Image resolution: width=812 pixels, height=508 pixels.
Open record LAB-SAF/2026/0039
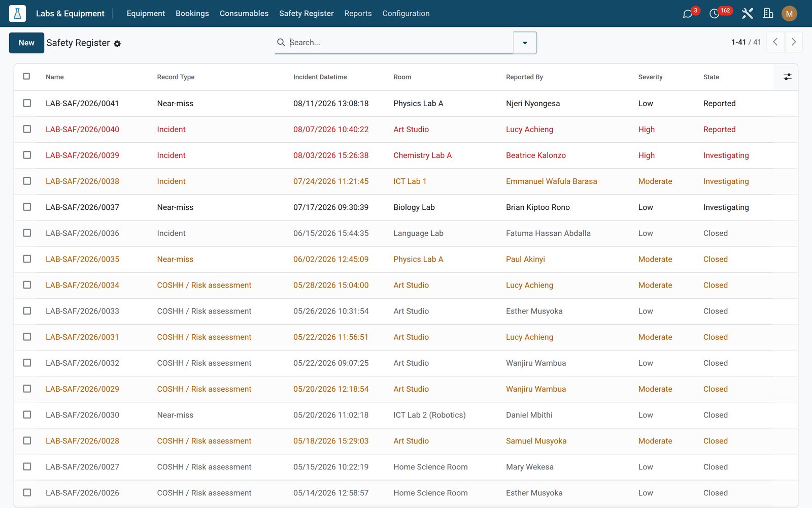82,155
